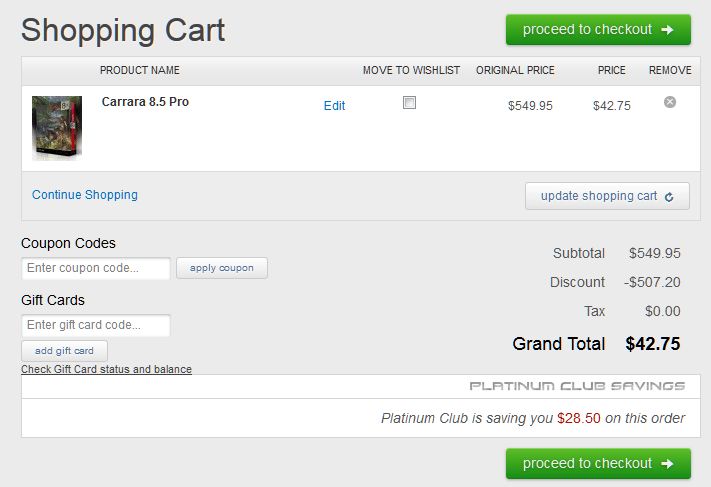Screen dimensions: 711x487
Task: Click arrow icon on top checkout button
Action: tap(668, 30)
